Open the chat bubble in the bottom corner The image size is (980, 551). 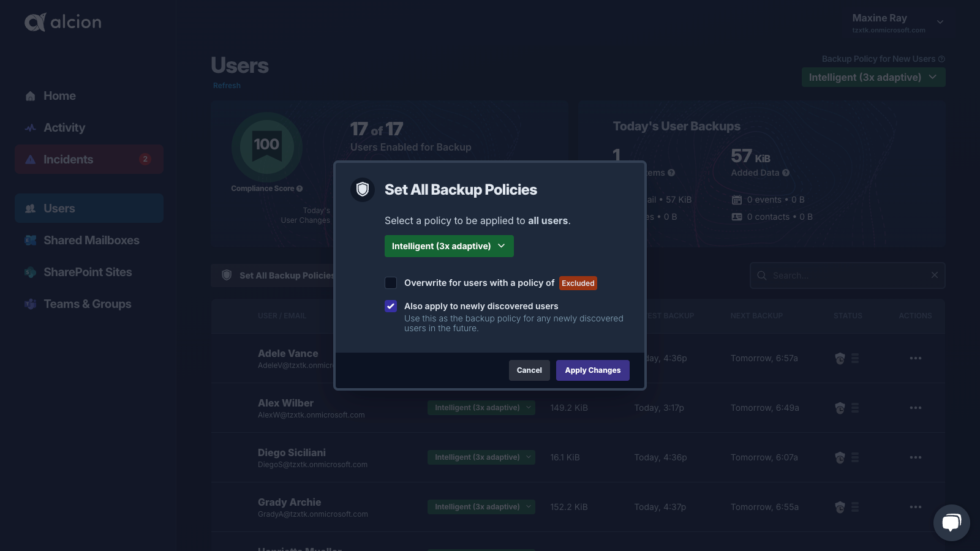pyautogui.click(x=951, y=522)
